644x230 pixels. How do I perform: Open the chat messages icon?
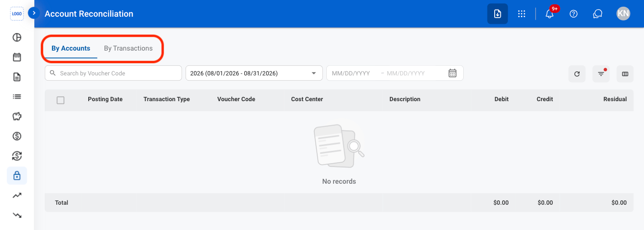pyautogui.click(x=597, y=14)
